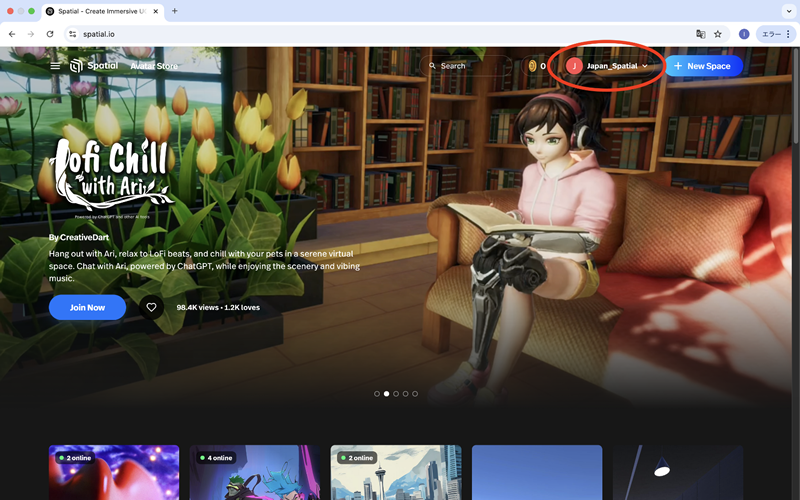Click the spatial.io address bar
The height and width of the screenshot is (500, 800).
(397, 34)
